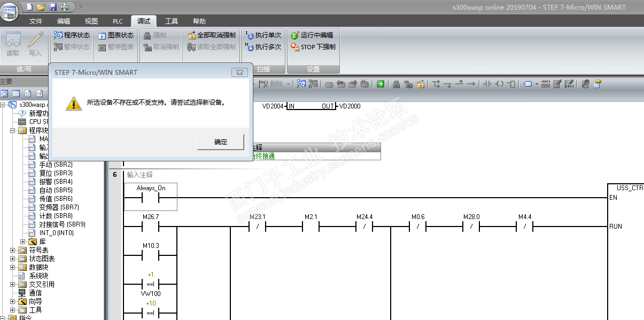Click the program status icon in editor toolbar
Image resolution: width=644 pixels, height=320 pixels.
coord(301,84)
